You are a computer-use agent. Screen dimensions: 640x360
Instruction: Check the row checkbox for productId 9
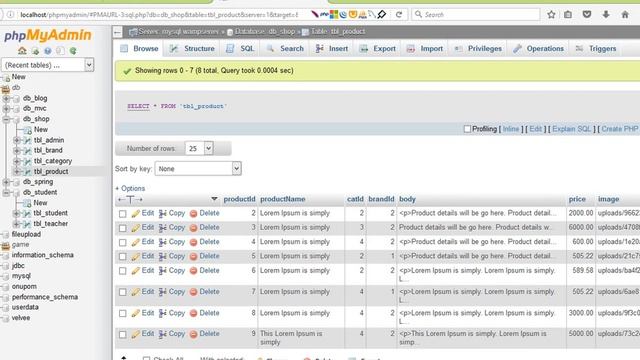pos(122,335)
